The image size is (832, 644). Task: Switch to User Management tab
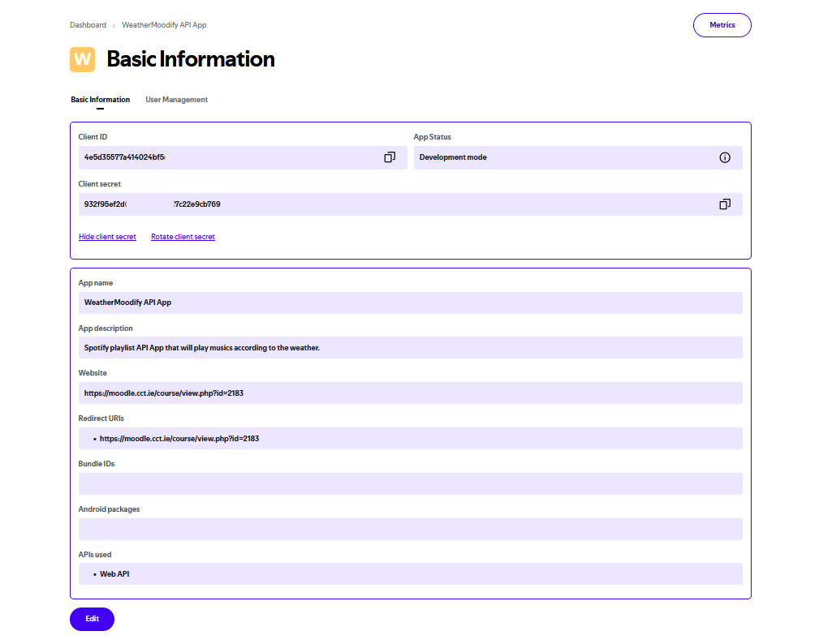pyautogui.click(x=177, y=100)
